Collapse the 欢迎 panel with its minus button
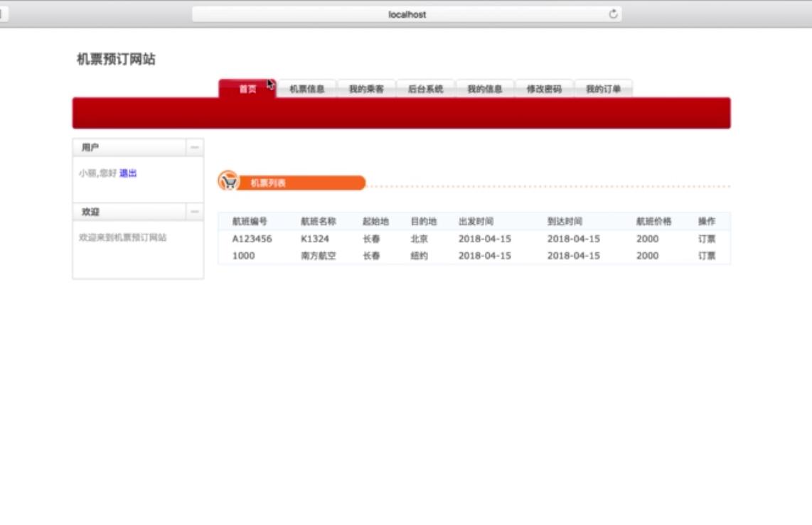Image resolution: width=812 pixels, height=525 pixels. 195,212
